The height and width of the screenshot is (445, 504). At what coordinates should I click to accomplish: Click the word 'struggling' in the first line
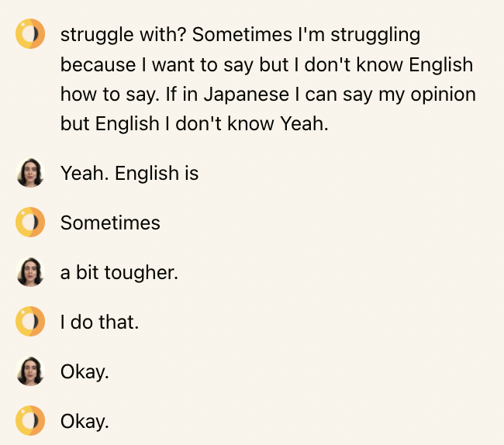pos(375,35)
